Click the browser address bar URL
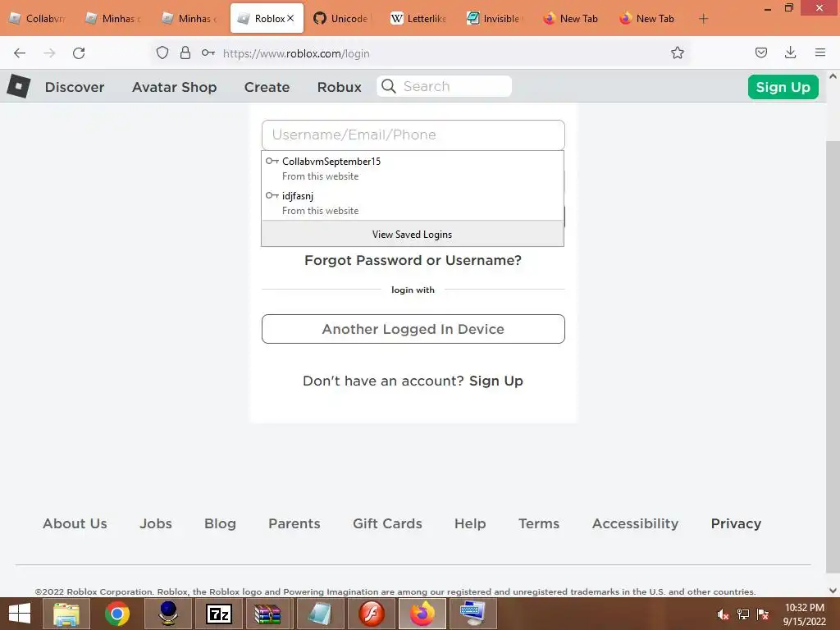 click(x=296, y=53)
